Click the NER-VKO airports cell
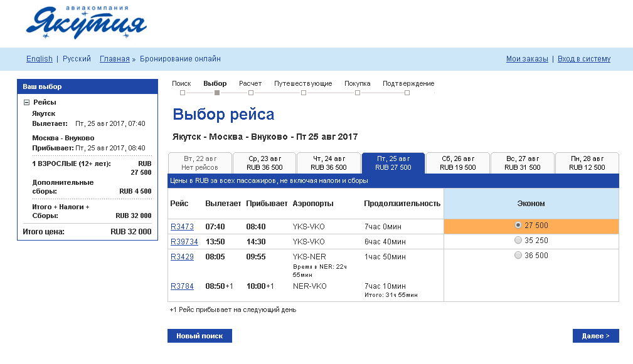The height and width of the screenshot is (364, 633). tap(310, 286)
